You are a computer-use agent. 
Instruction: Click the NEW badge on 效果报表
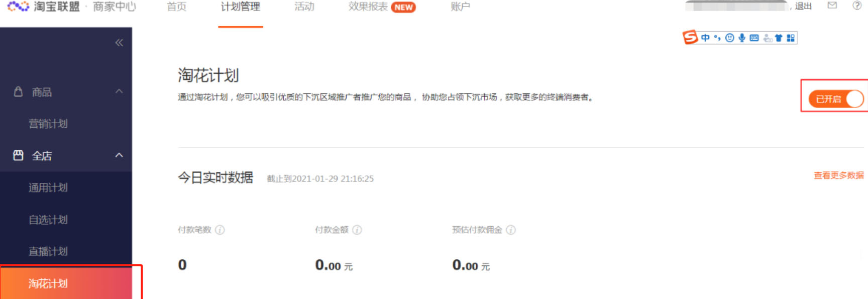pyautogui.click(x=403, y=7)
